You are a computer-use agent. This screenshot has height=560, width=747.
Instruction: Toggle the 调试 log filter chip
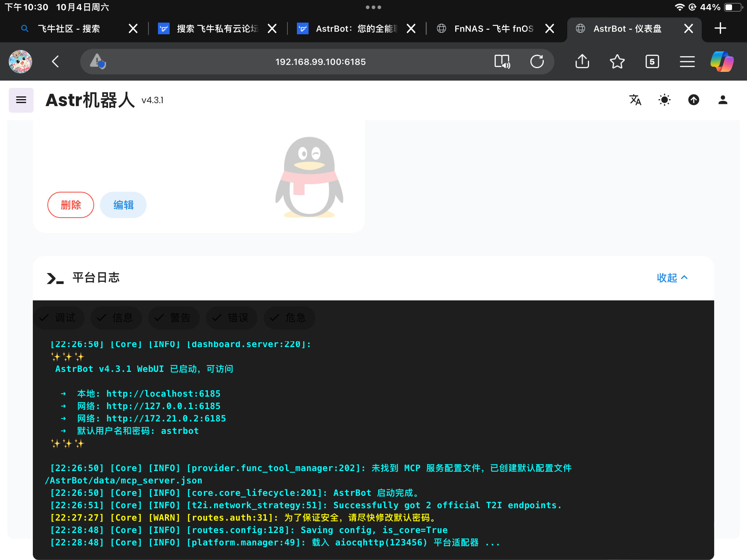click(58, 318)
